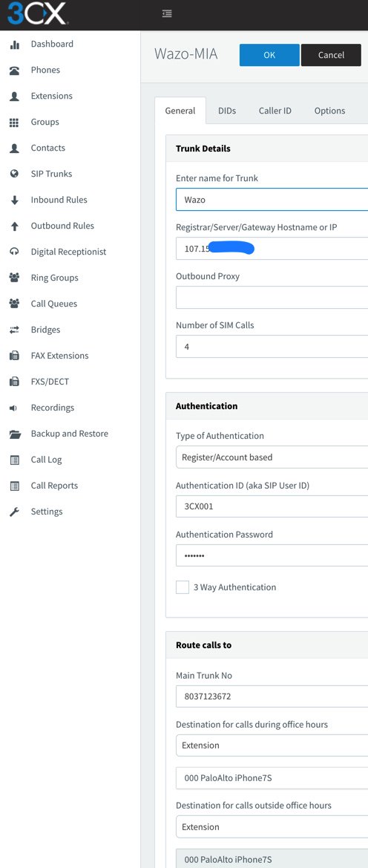The height and width of the screenshot is (868, 368).
Task: Click the Main Trunk No field
Action: coord(272,696)
